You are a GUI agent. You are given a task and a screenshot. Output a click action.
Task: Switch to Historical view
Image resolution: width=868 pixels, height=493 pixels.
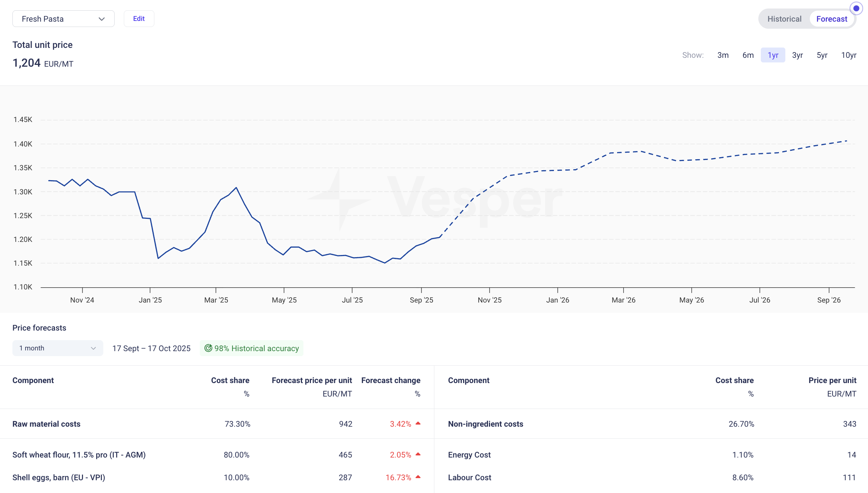[x=784, y=19]
